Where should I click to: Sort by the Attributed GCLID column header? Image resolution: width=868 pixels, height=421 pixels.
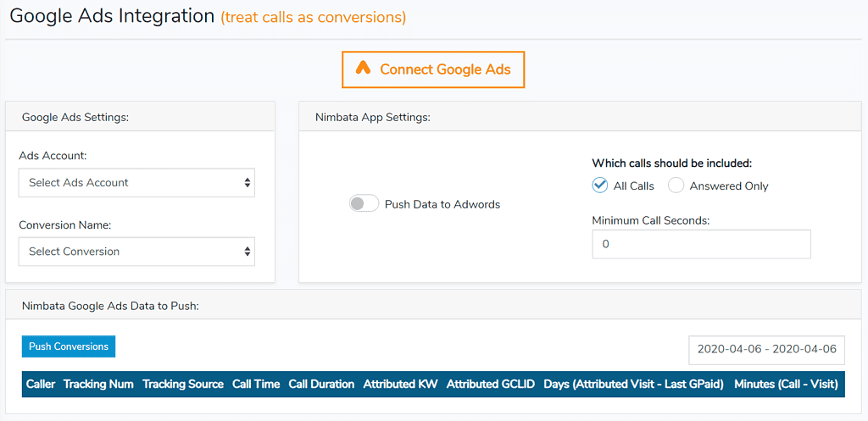491,384
